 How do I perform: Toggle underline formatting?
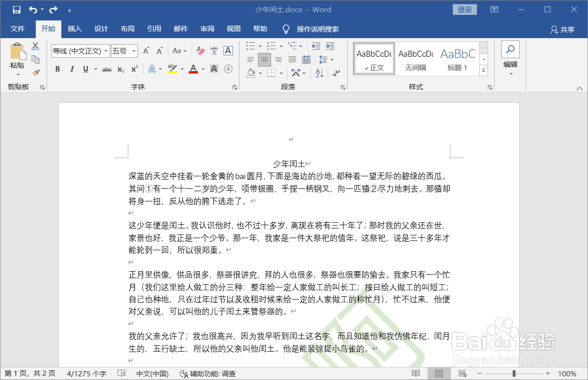(86, 69)
